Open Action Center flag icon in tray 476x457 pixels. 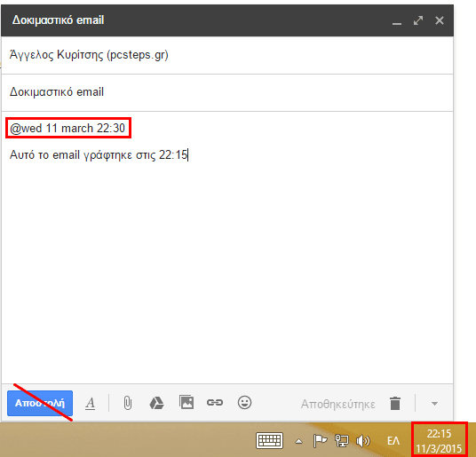click(x=320, y=441)
